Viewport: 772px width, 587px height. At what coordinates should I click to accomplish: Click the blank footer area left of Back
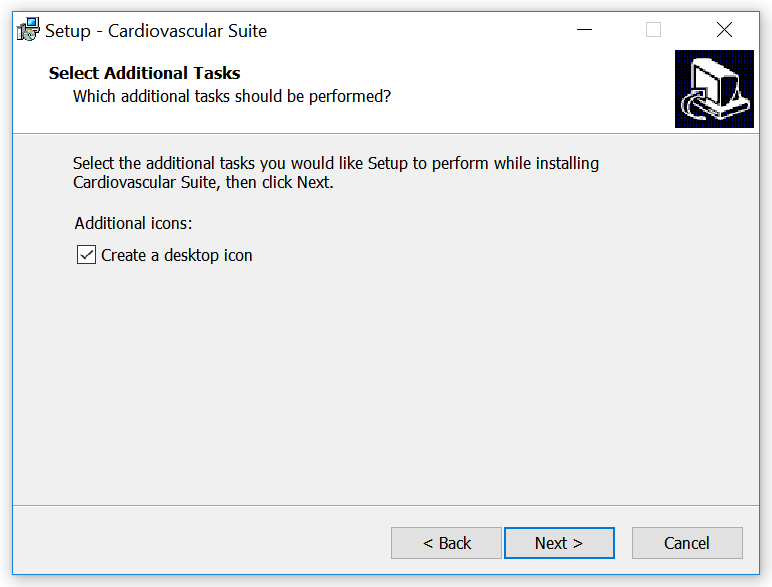point(200,543)
